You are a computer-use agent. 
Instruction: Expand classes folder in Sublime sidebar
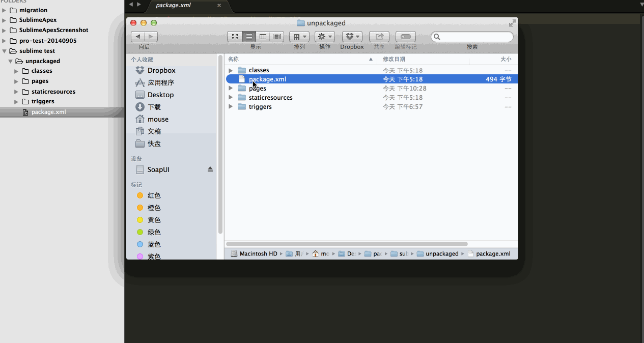16,71
